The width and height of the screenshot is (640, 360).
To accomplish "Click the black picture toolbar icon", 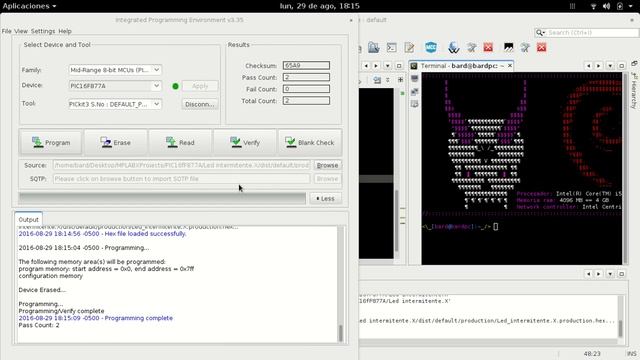I will (508, 47).
